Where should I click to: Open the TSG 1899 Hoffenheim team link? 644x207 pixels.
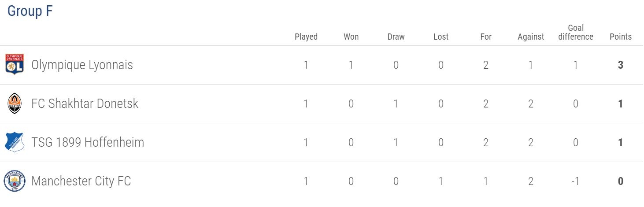[88, 142]
